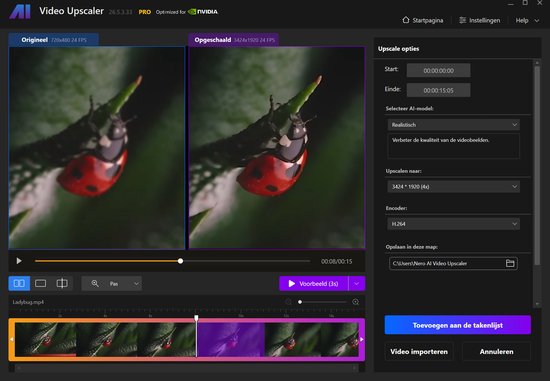
Task: Click the Ladybug.mp4 file name
Action: tap(28, 302)
